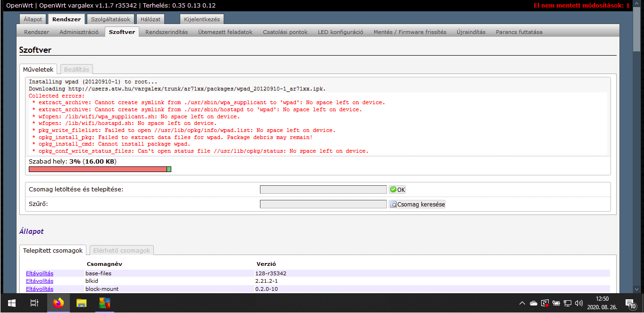
Task: Open Parancs futtatása submenu tab
Action: coord(519,32)
